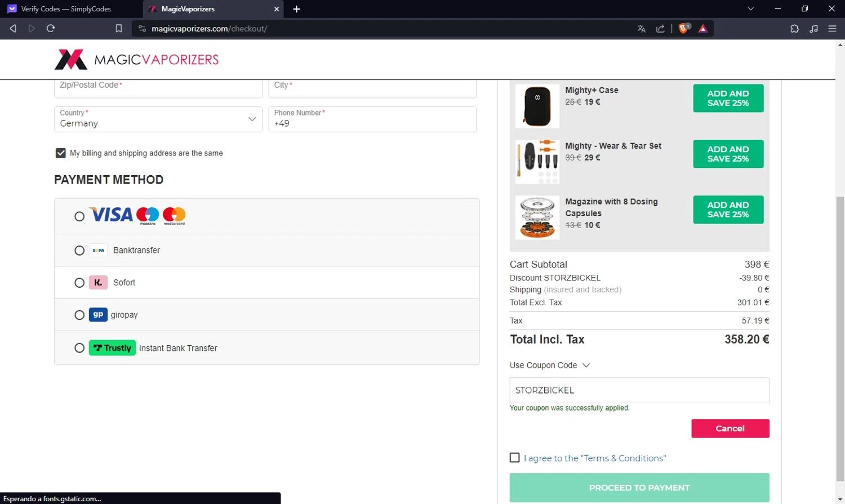Click the Trustly logo badge
The image size is (845, 504).
(112, 348)
